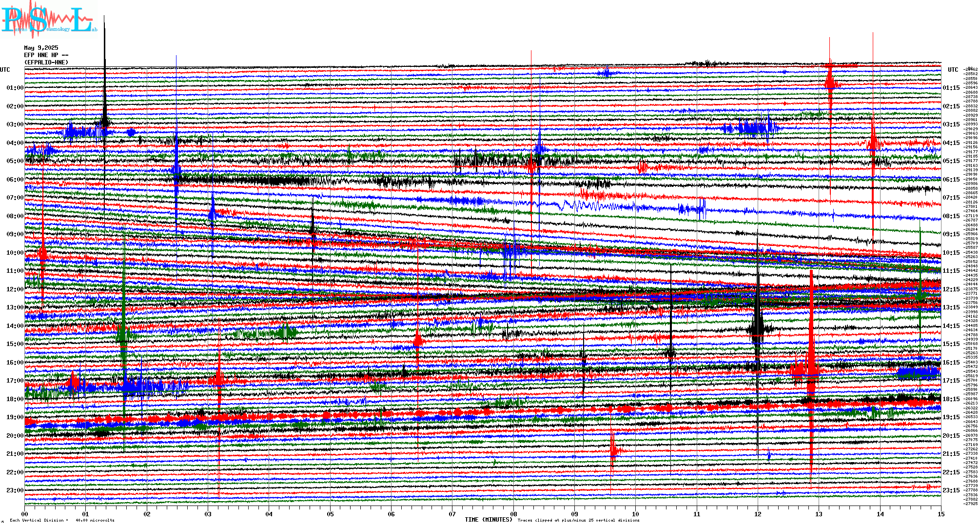Viewport: 980px width, 527px height.
Task: Click the station header 'EFP HNE HP --'
Action: (x=46, y=55)
